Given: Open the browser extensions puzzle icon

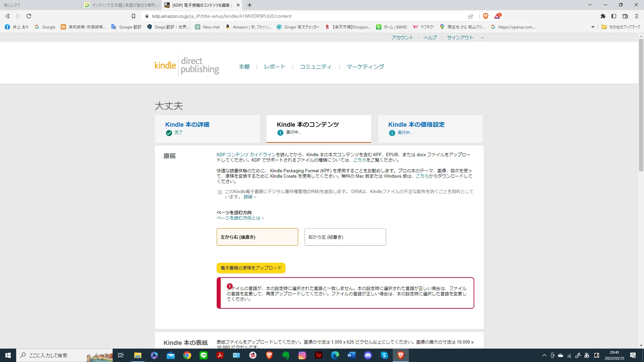Looking at the screenshot, I should click(x=603, y=16).
